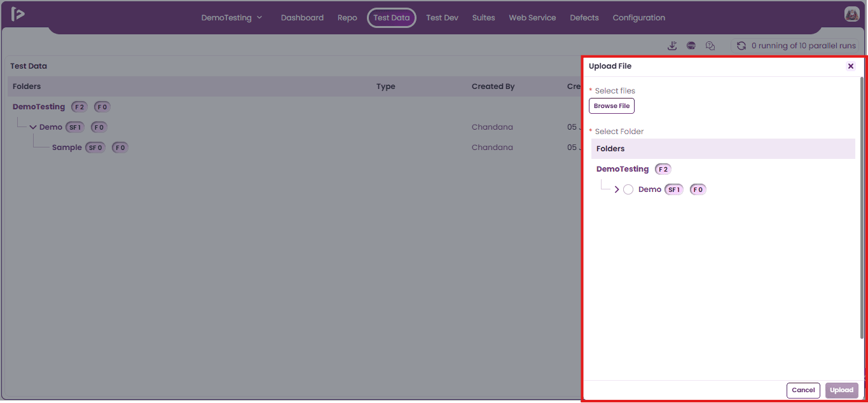This screenshot has height=403, width=868.
Task: Open the DemoTesting project dropdown
Action: pos(231,18)
